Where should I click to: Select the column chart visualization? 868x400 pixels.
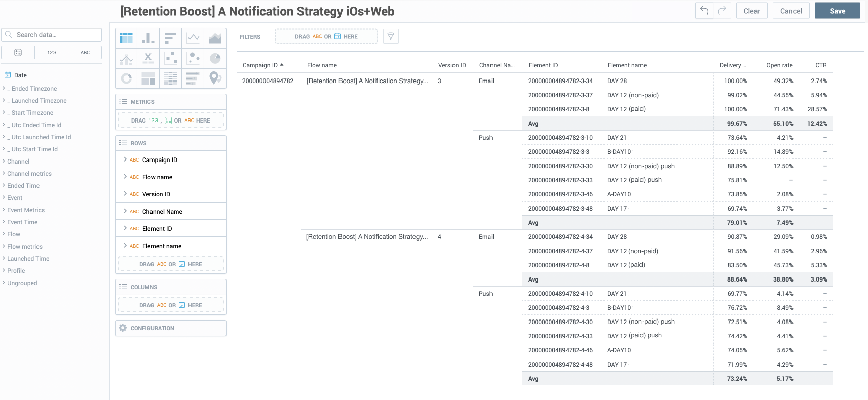click(148, 38)
